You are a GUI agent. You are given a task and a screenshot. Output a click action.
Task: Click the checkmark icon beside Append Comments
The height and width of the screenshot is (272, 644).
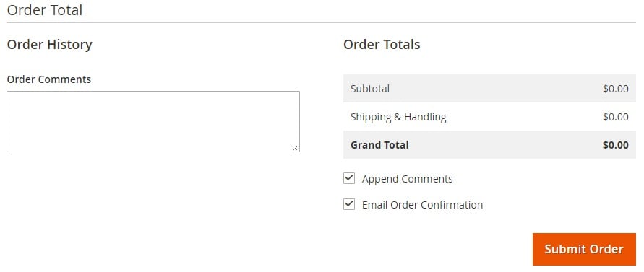[349, 178]
